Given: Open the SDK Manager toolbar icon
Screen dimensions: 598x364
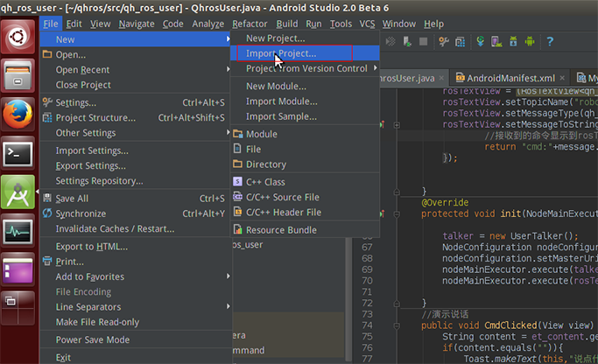Looking at the screenshot, I should coord(513,41).
